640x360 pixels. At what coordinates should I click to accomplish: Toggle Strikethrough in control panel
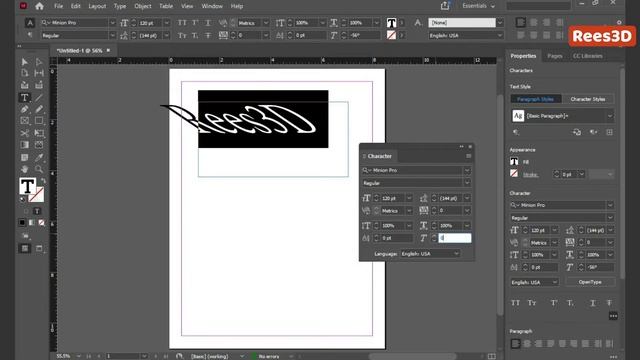coord(208,36)
